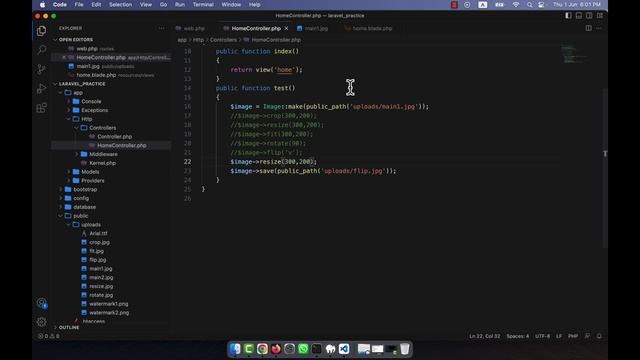Click the Controllers breadcrumb segment
640x360 pixels.
tap(223, 40)
